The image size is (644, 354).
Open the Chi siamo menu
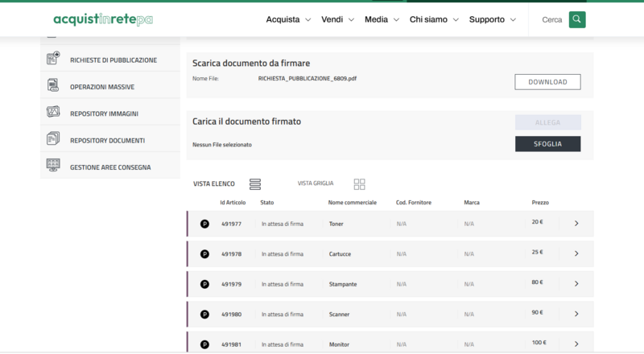coord(428,19)
